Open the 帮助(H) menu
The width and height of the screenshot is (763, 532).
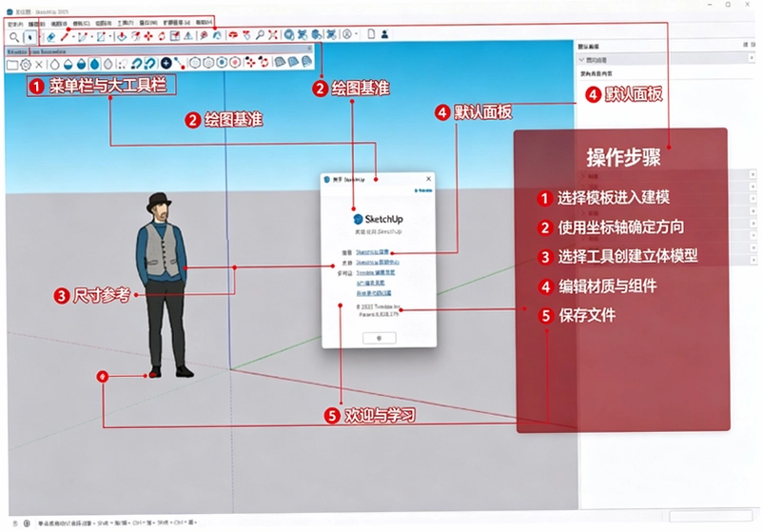tap(204, 23)
